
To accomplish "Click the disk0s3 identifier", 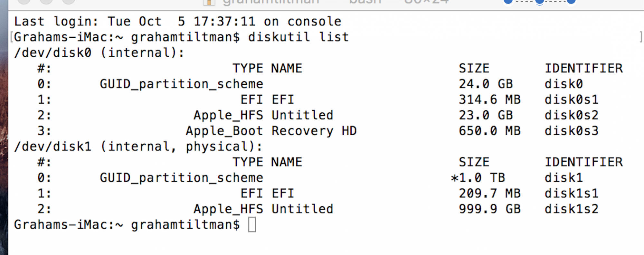I will click(x=571, y=131).
